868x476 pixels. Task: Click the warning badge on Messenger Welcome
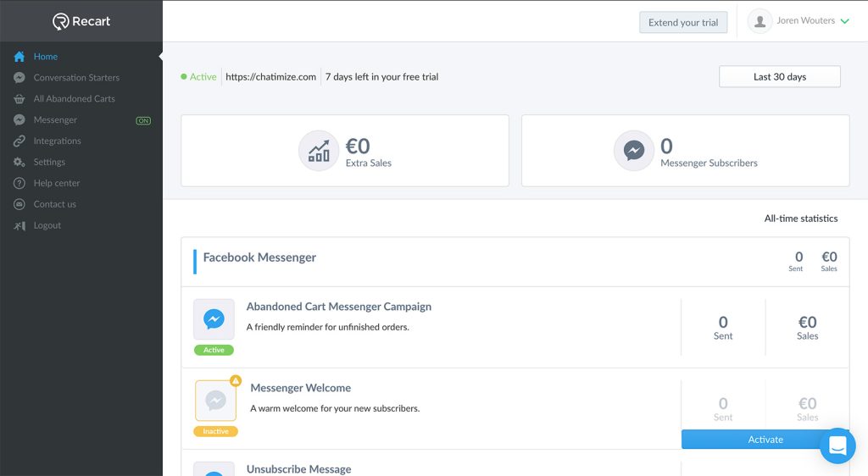[x=236, y=380]
